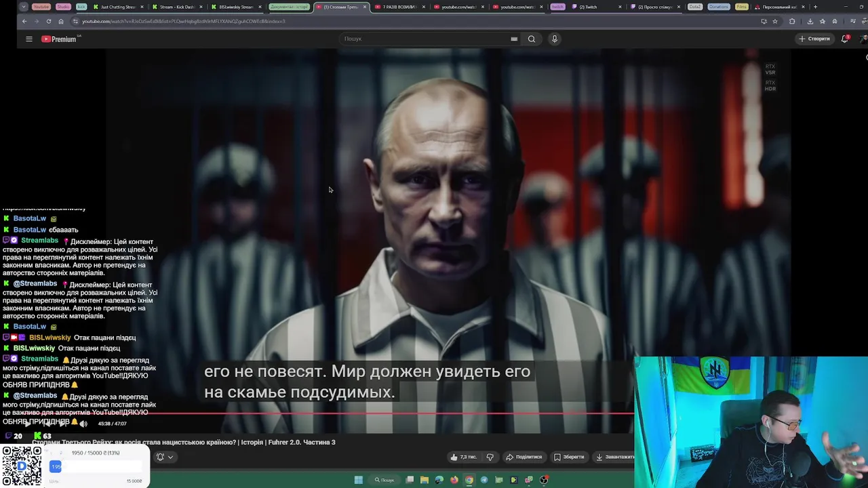Switch to Персональний кабінет tab
Viewport: 868px width, 488px height.
(x=778, y=7)
